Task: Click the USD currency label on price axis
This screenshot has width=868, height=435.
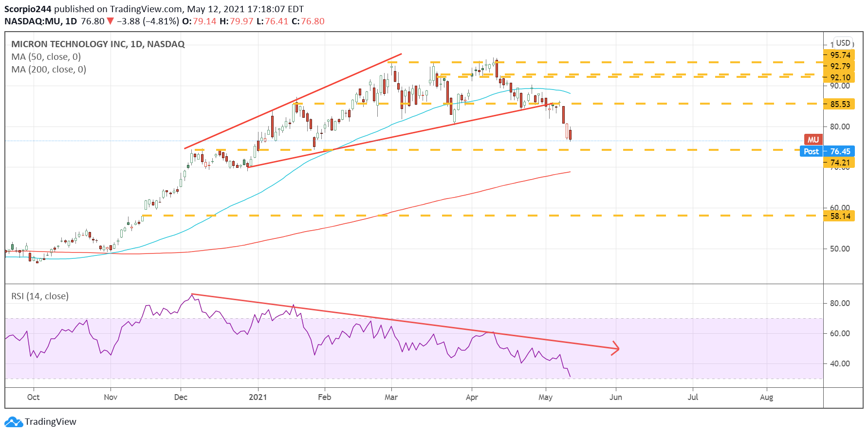Action: [x=843, y=43]
